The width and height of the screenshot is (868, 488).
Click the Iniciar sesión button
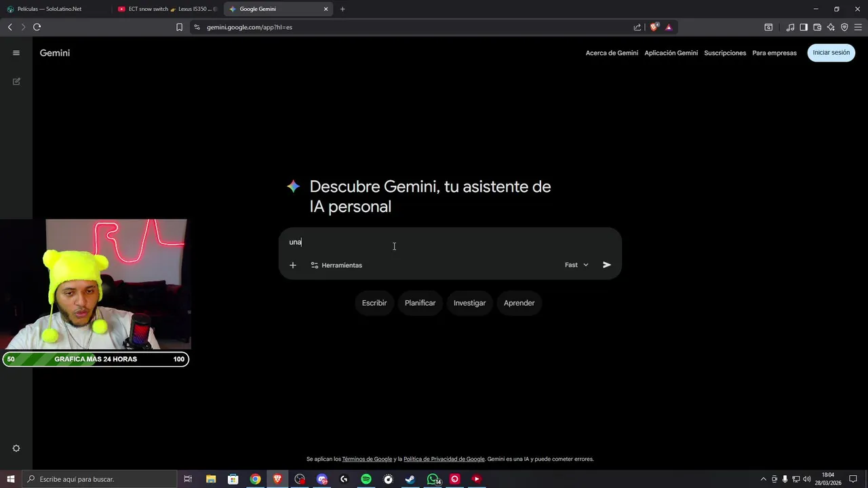[x=831, y=53]
